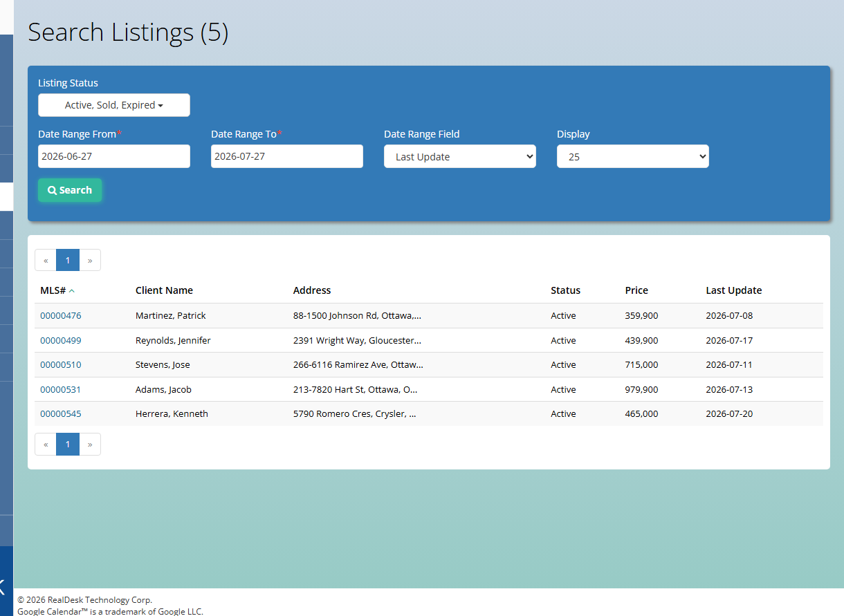The height and width of the screenshot is (616, 844).
Task: Click the Date Range To field
Action: coord(287,156)
